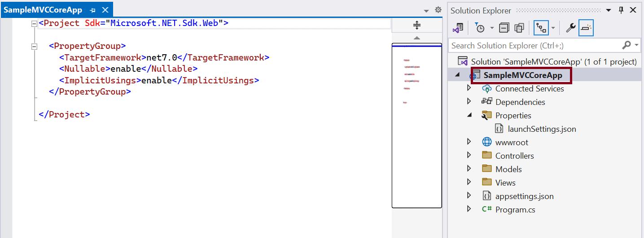Open Program.cs file
Screen dimensions: 644x238
click(x=515, y=210)
